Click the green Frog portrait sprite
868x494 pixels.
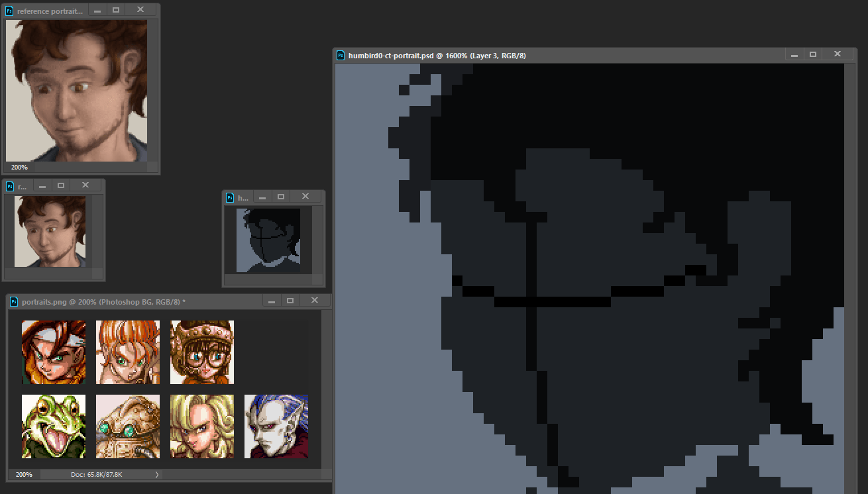[x=54, y=426]
